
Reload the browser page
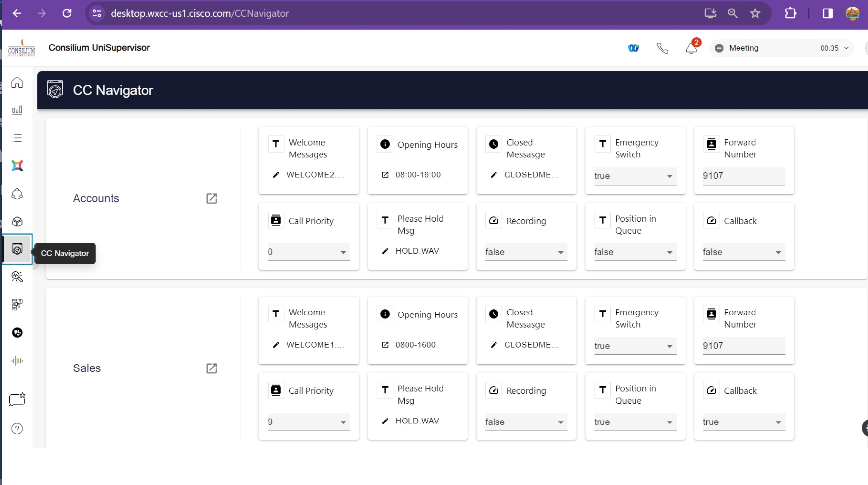click(67, 13)
